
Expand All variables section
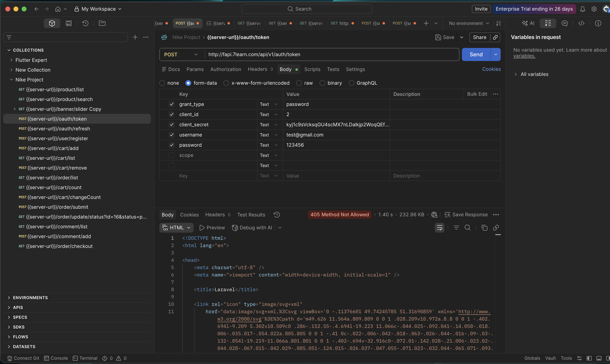[x=515, y=74]
